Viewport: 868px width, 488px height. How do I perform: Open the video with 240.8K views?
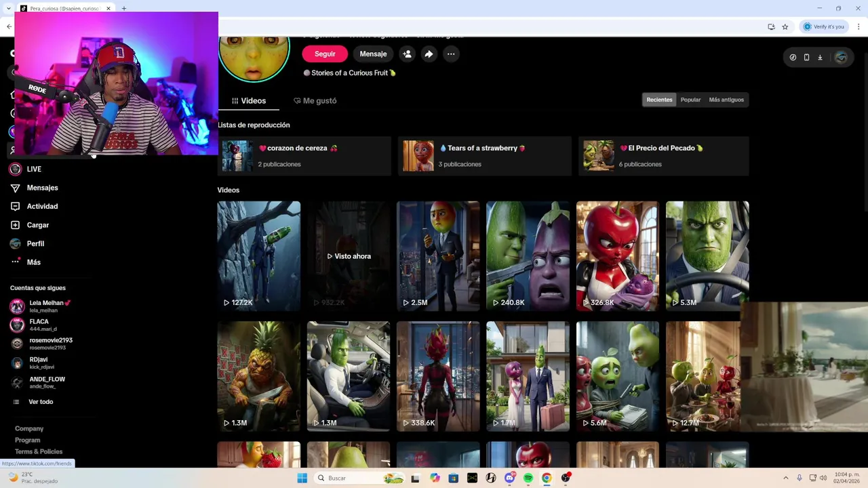pos(528,256)
